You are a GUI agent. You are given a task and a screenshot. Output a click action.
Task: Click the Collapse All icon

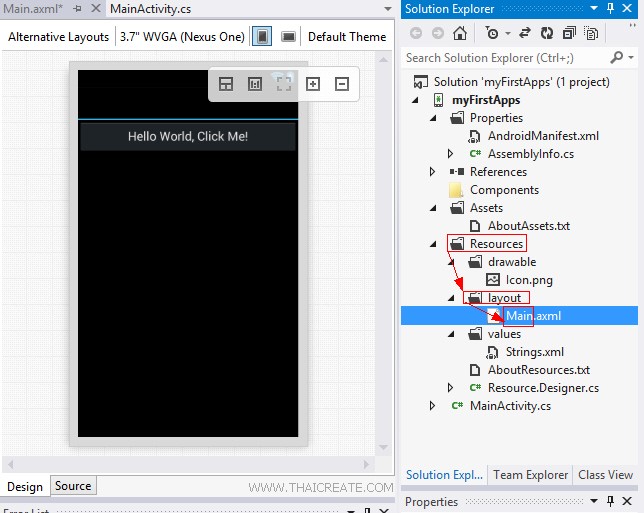(x=569, y=33)
